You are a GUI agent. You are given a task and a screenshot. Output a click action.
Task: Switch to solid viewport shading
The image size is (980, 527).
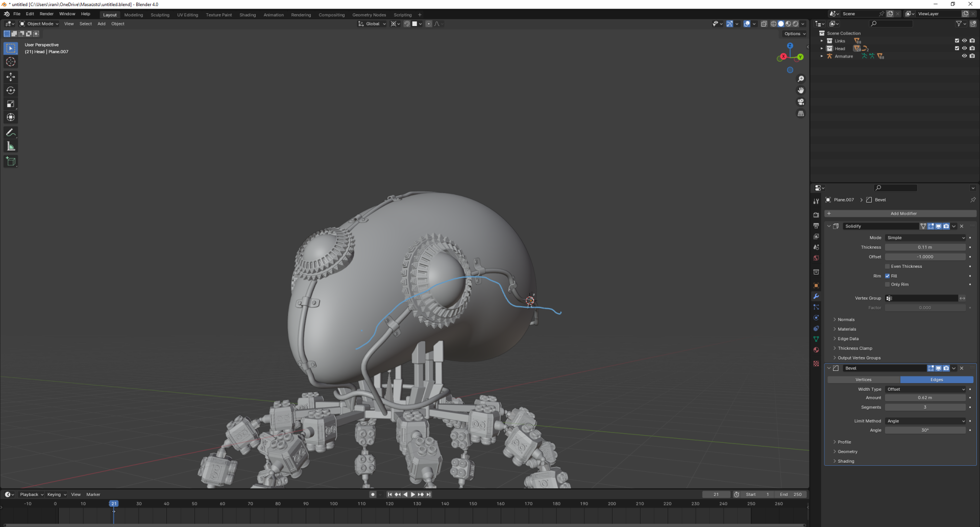[x=781, y=24]
